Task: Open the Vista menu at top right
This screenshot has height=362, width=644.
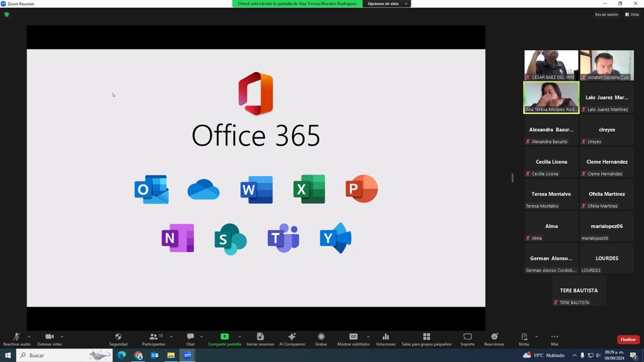Action: [x=632, y=15]
